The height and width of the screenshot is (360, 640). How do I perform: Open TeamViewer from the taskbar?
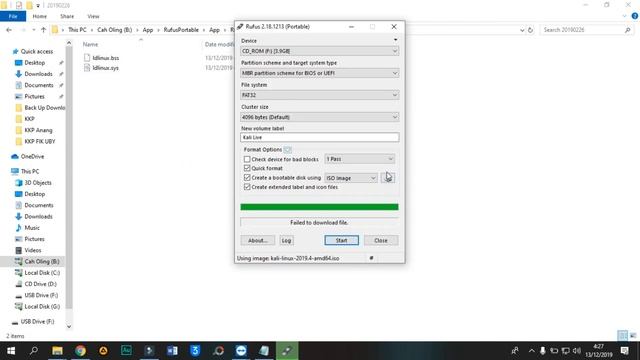tap(241, 351)
